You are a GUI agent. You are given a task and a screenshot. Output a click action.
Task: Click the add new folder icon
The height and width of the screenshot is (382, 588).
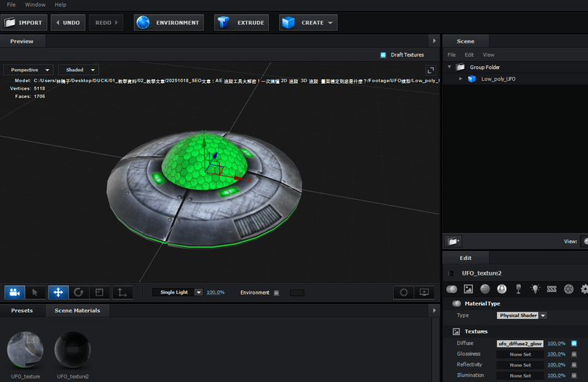coord(453,241)
